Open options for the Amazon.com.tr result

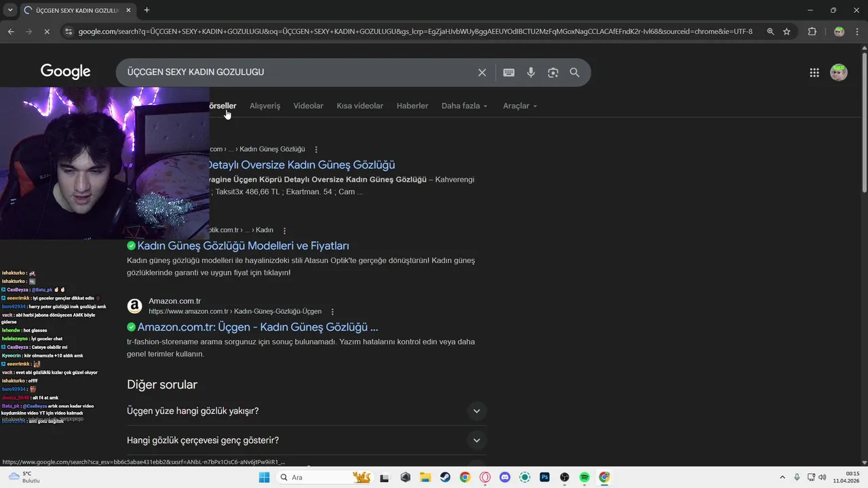point(332,312)
